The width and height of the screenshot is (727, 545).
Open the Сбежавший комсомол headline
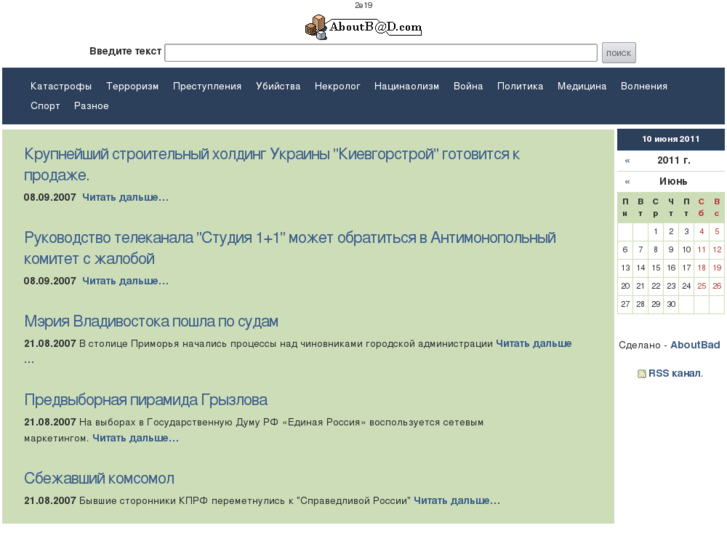click(99, 478)
